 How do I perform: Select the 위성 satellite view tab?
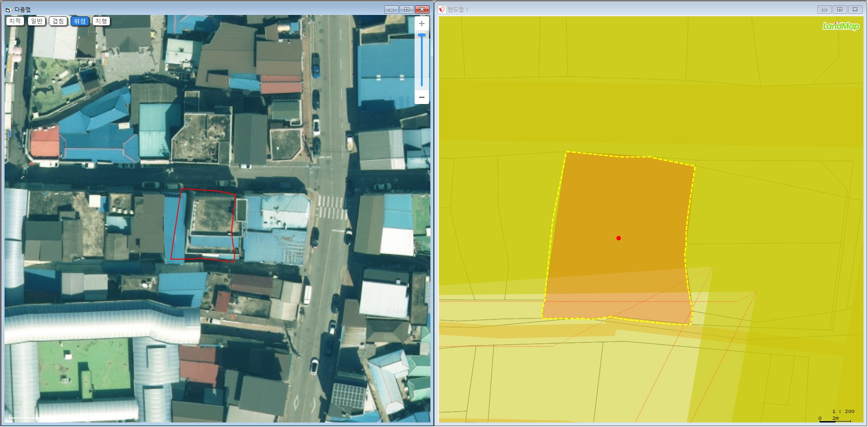pos(80,21)
